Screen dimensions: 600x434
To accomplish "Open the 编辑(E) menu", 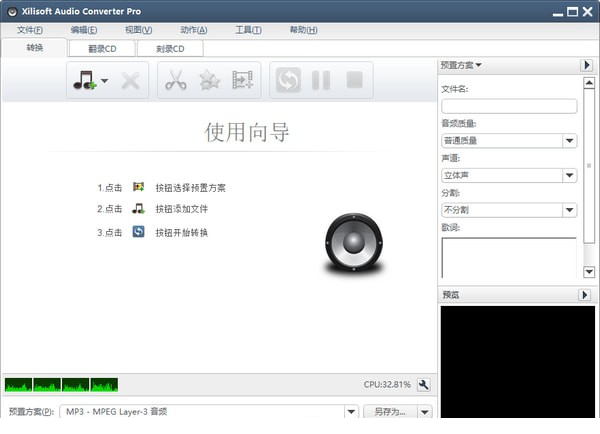I will click(x=84, y=30).
